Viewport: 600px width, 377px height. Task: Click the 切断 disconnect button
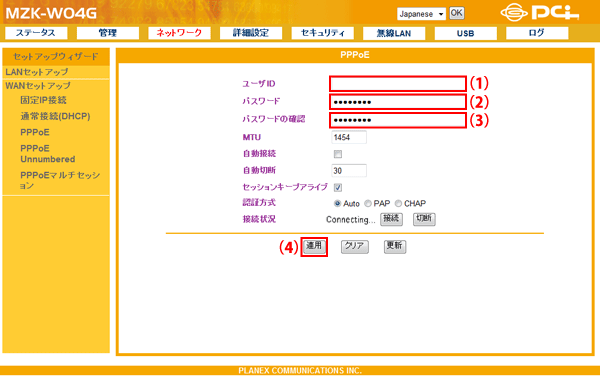coord(424,219)
